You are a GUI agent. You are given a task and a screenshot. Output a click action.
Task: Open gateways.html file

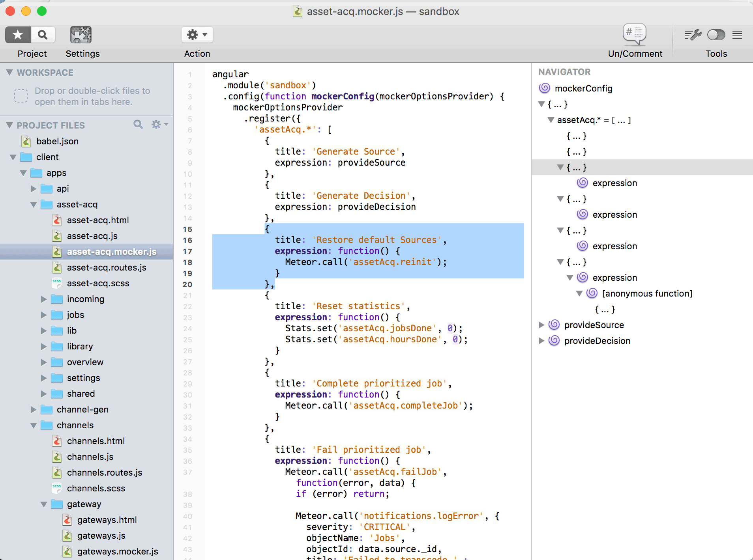(107, 520)
